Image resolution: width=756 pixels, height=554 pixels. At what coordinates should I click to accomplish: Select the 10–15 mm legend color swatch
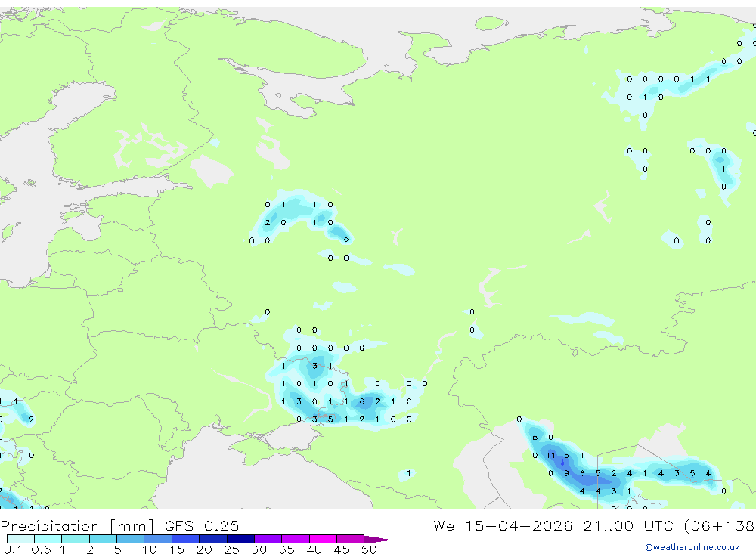pyautogui.click(x=158, y=539)
